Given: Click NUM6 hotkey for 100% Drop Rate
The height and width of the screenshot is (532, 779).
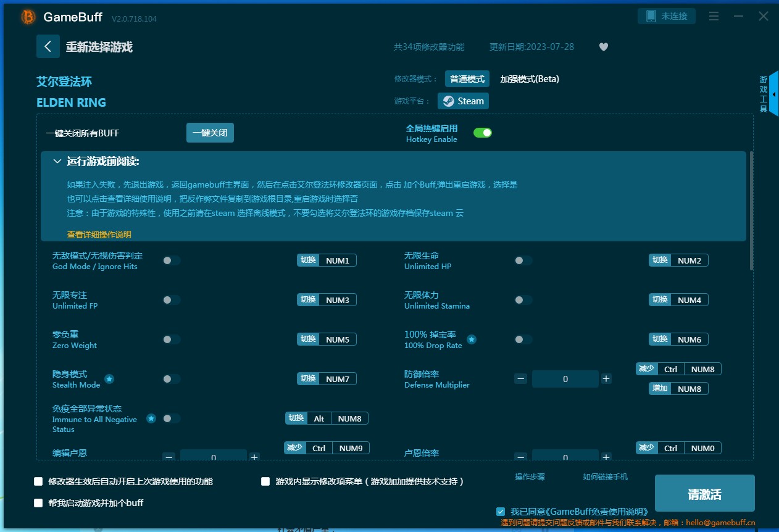Looking at the screenshot, I should (x=678, y=339).
